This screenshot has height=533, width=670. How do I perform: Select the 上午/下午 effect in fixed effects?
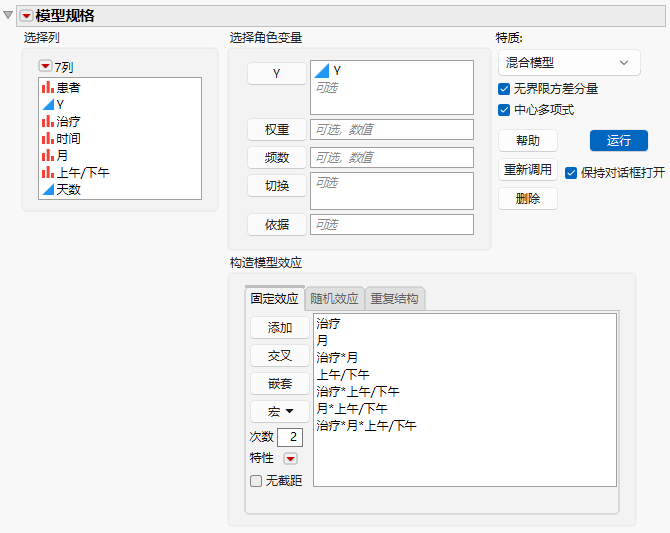click(x=343, y=374)
